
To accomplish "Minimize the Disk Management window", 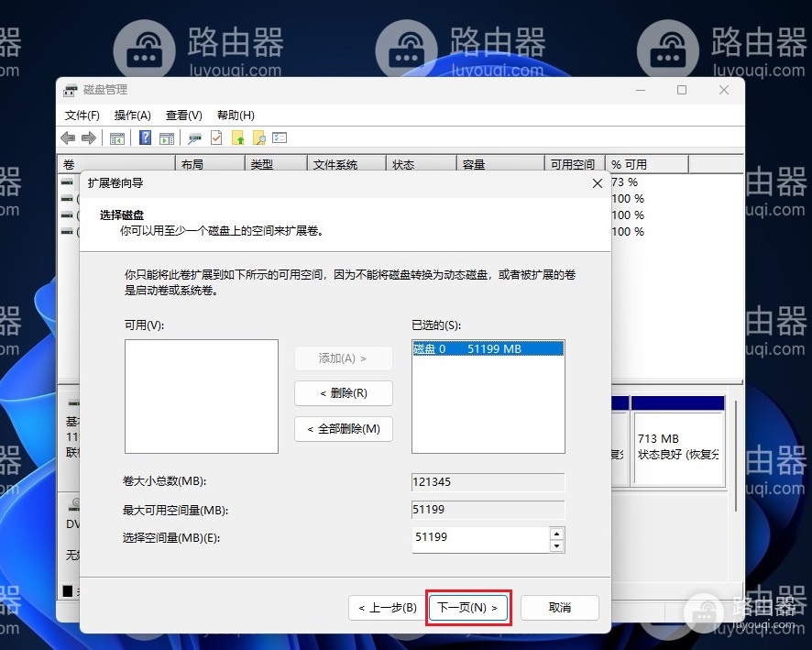I will pos(641,90).
